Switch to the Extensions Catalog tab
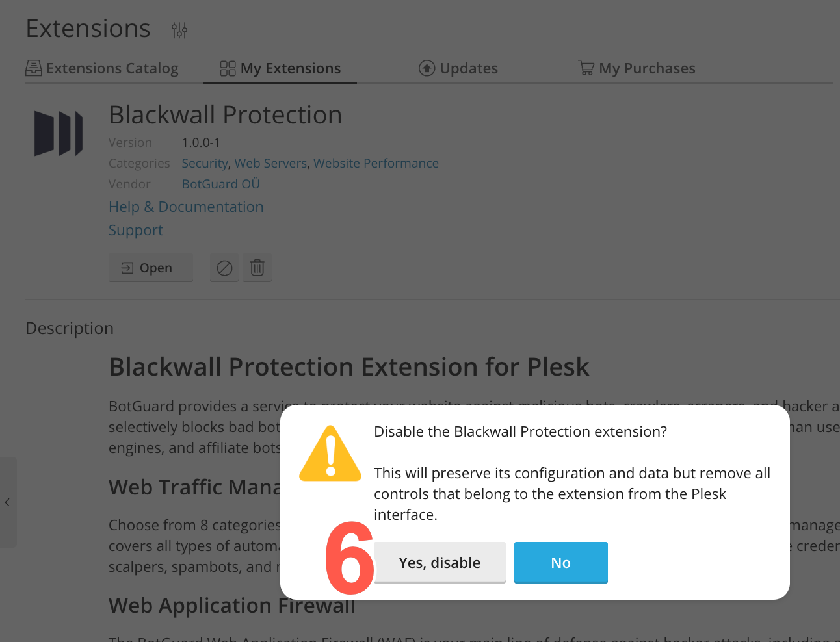840x642 pixels. (112, 68)
